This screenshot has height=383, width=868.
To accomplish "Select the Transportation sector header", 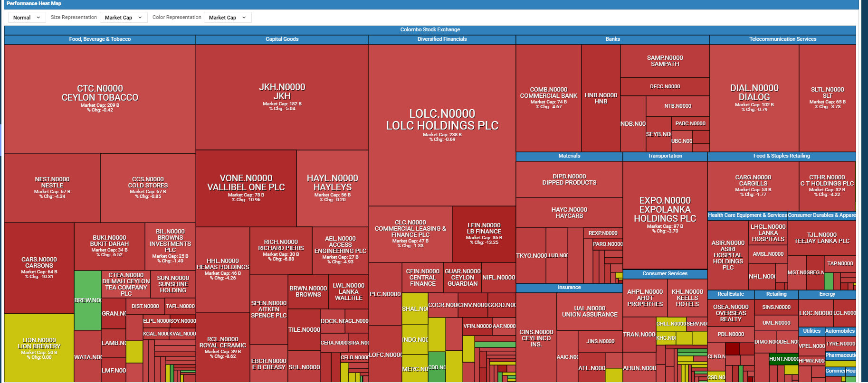I will coord(665,156).
